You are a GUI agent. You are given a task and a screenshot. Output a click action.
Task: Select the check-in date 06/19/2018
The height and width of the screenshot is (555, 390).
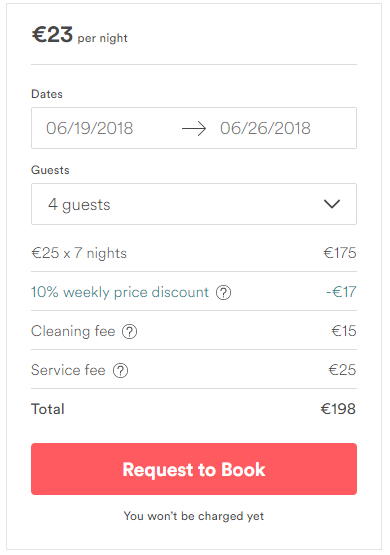coord(90,128)
